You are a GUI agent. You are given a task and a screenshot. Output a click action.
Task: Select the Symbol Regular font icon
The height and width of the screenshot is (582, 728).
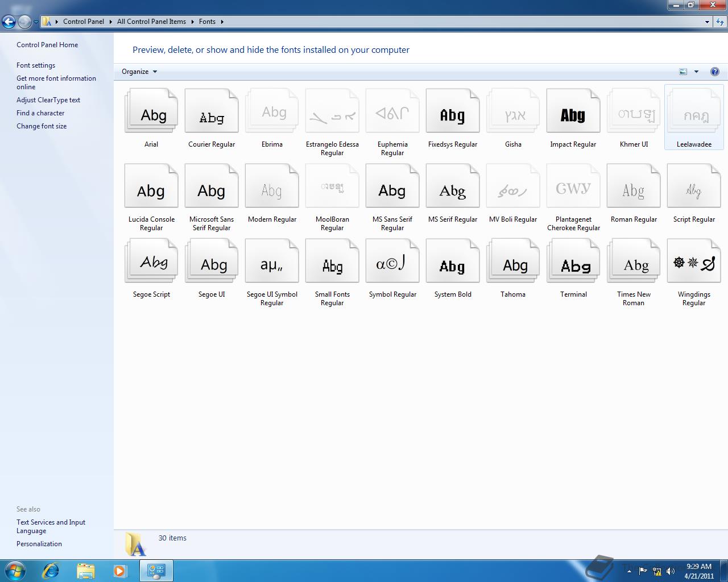coord(392,261)
